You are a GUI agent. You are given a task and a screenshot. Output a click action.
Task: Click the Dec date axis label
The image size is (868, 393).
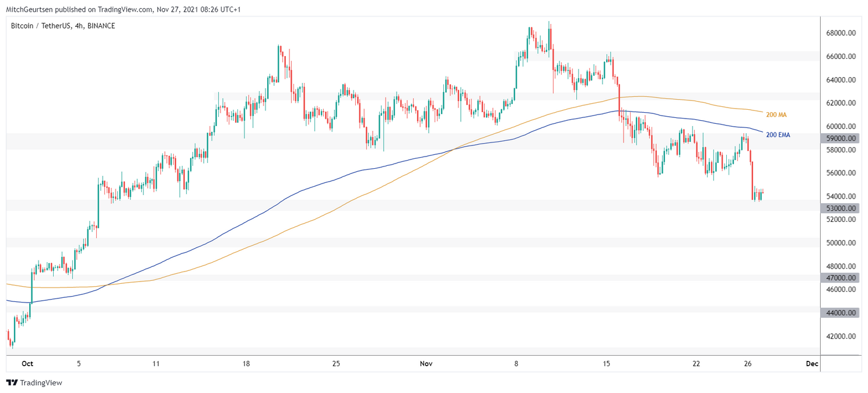click(x=812, y=364)
